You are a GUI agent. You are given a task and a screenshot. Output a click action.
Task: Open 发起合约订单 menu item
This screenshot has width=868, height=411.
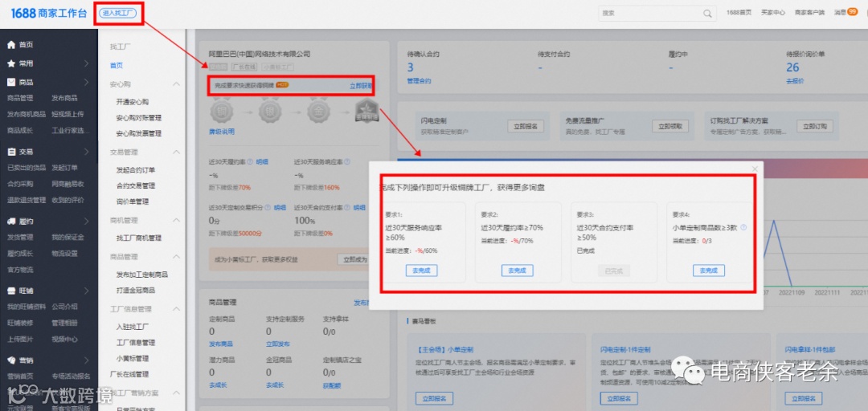click(136, 170)
